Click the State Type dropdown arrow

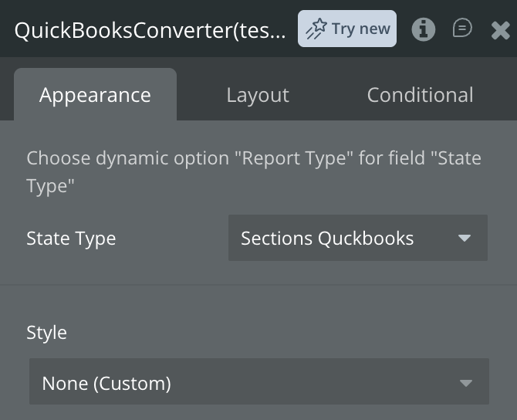(465, 239)
